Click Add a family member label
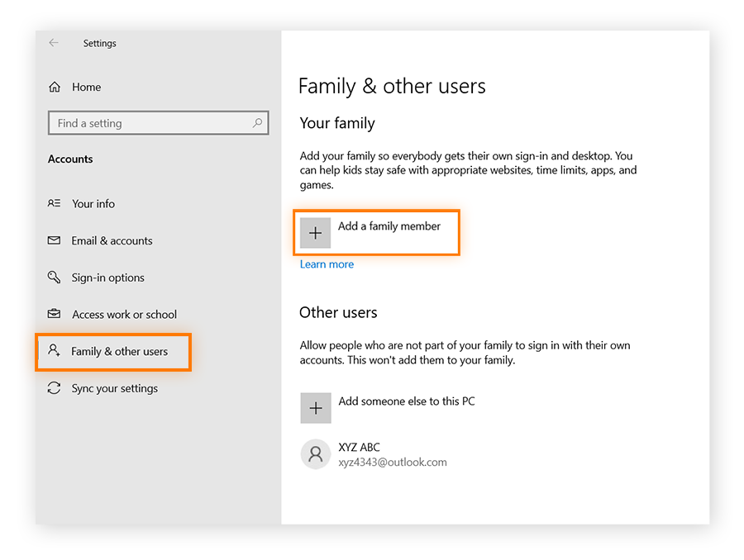This screenshot has height=560, width=744. tap(389, 226)
